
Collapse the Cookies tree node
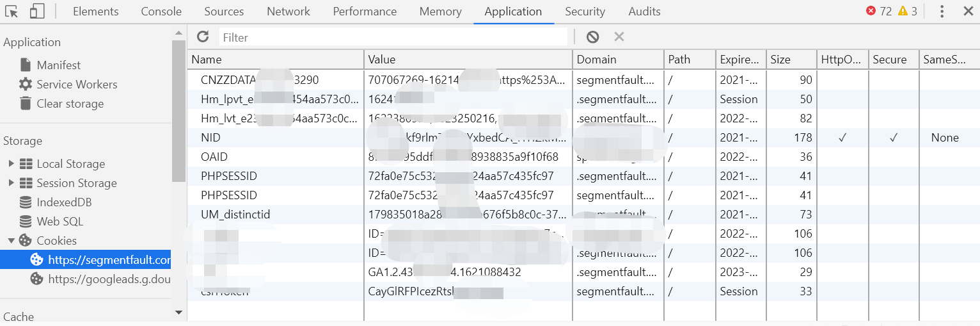(x=11, y=240)
